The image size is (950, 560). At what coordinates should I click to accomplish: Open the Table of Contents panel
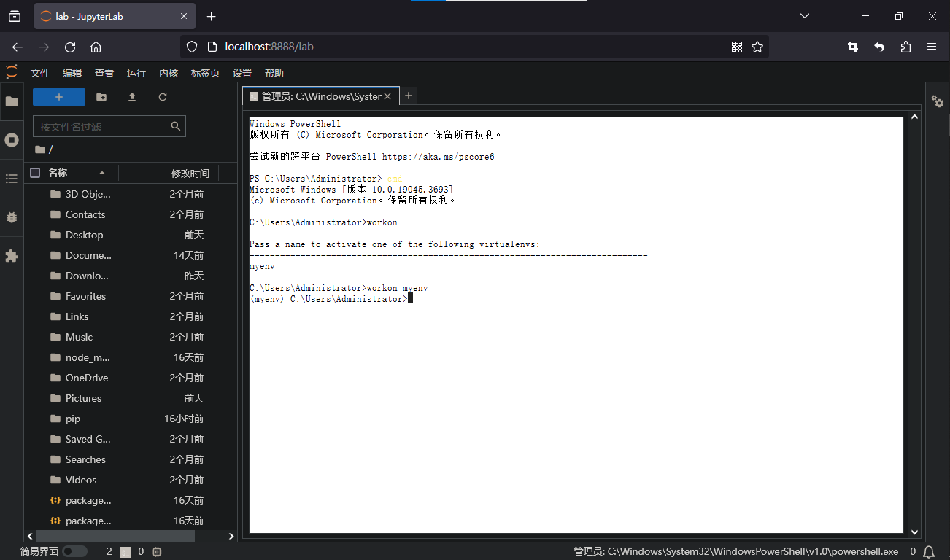coord(12,179)
